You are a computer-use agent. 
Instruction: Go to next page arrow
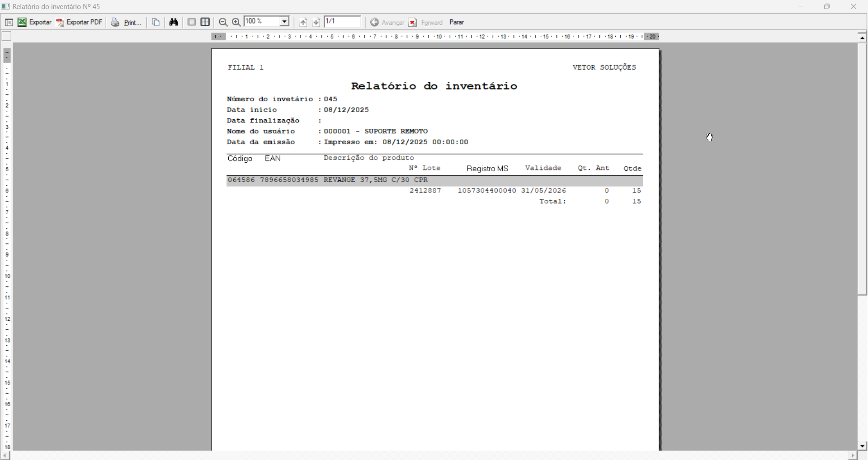(316, 22)
